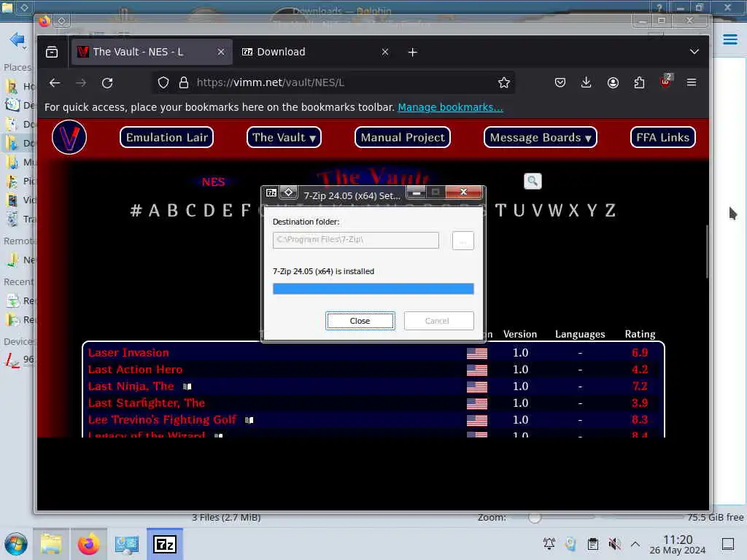The image size is (747, 560).
Task: Switch to Firefox in the taskbar
Action: [x=88, y=544]
